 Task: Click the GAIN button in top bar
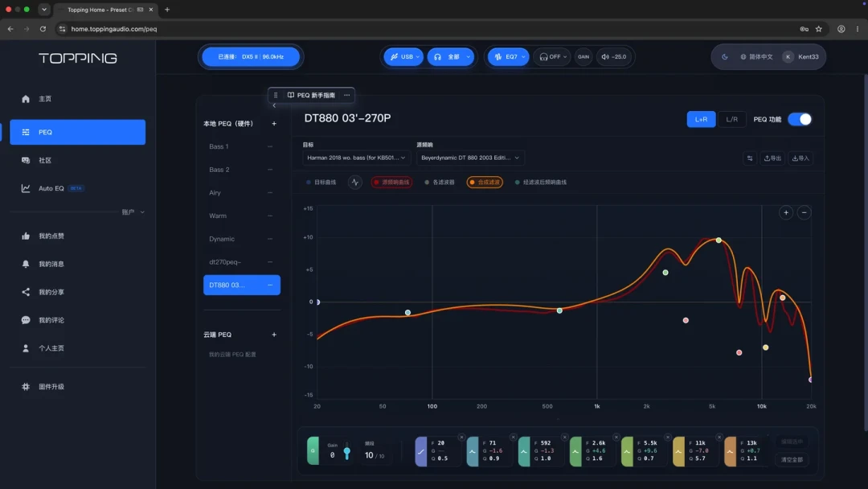pos(583,56)
